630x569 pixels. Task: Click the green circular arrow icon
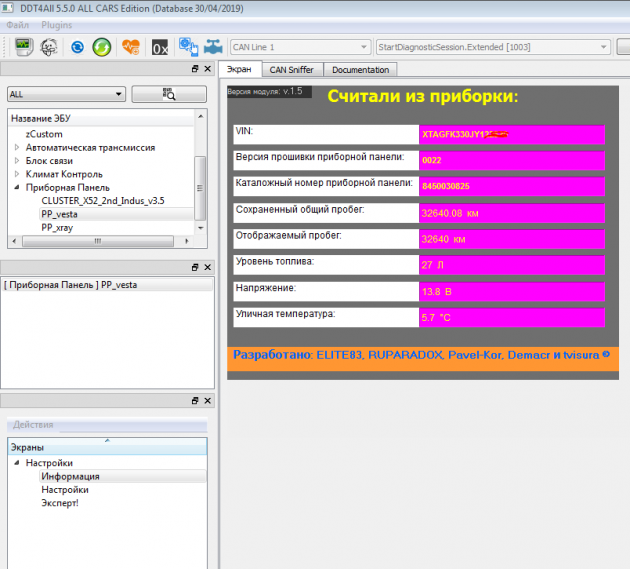coord(101,47)
